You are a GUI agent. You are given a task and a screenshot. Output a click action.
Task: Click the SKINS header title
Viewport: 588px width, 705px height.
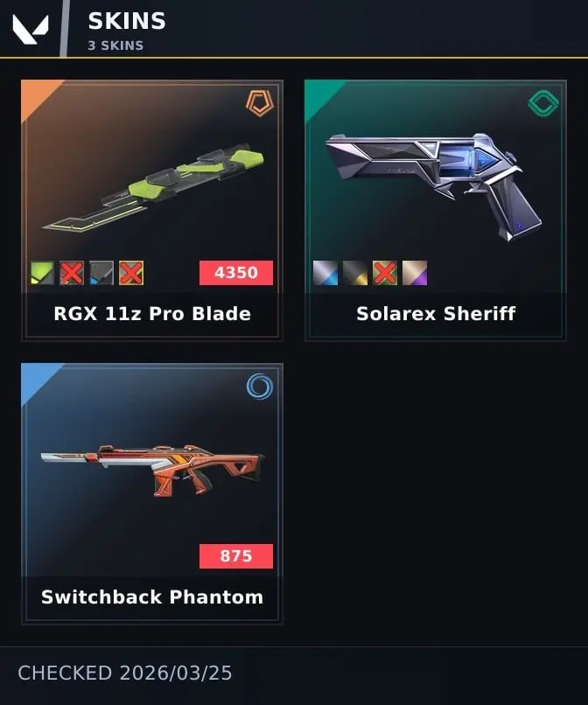click(x=127, y=21)
